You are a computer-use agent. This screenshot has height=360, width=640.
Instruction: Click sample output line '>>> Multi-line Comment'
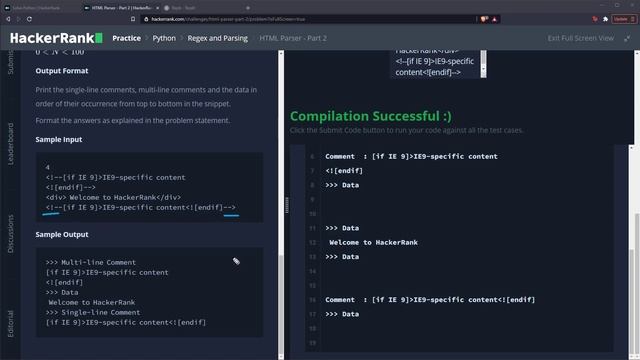click(x=91, y=262)
